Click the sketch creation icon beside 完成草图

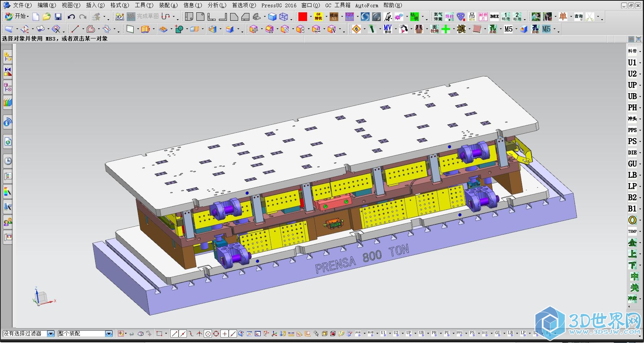pyautogui.click(x=119, y=17)
